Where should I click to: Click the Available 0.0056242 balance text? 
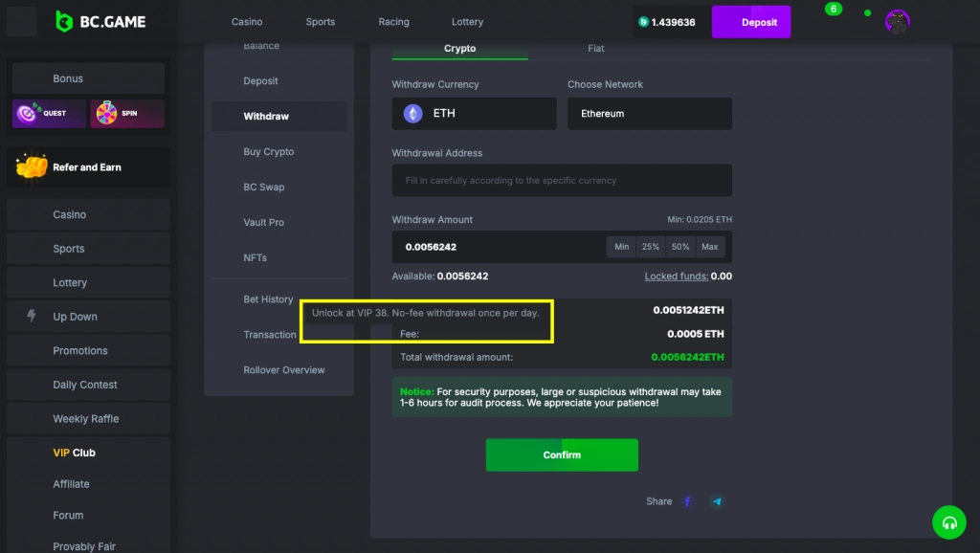click(440, 276)
